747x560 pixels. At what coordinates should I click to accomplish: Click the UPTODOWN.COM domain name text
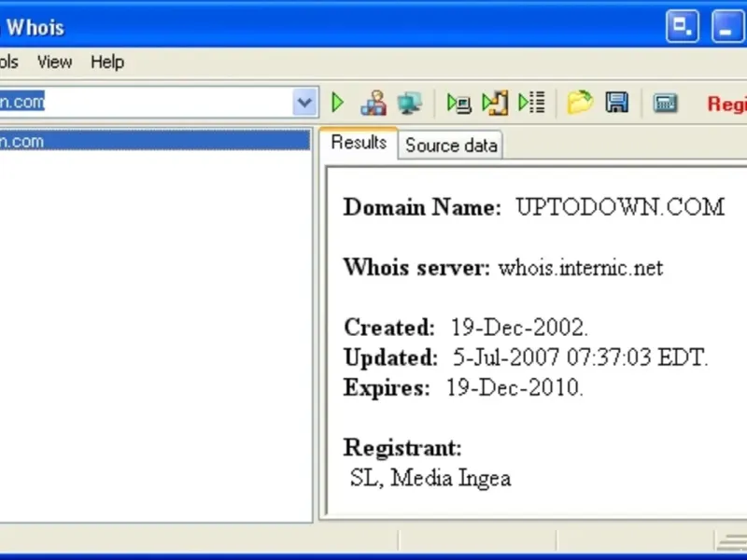click(620, 207)
